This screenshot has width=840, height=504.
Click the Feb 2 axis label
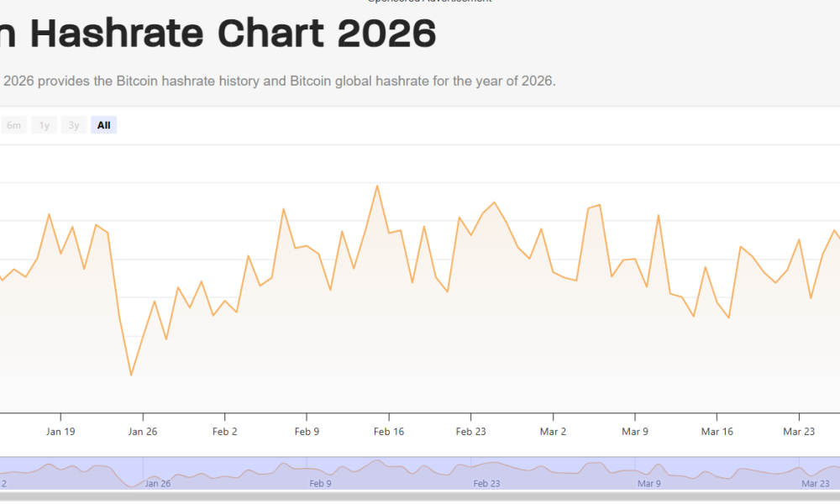click(224, 431)
